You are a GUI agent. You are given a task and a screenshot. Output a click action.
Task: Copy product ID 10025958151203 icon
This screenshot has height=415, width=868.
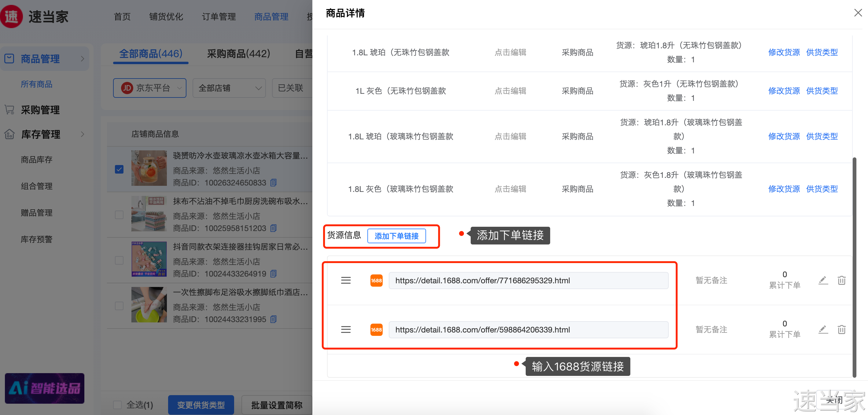click(274, 228)
